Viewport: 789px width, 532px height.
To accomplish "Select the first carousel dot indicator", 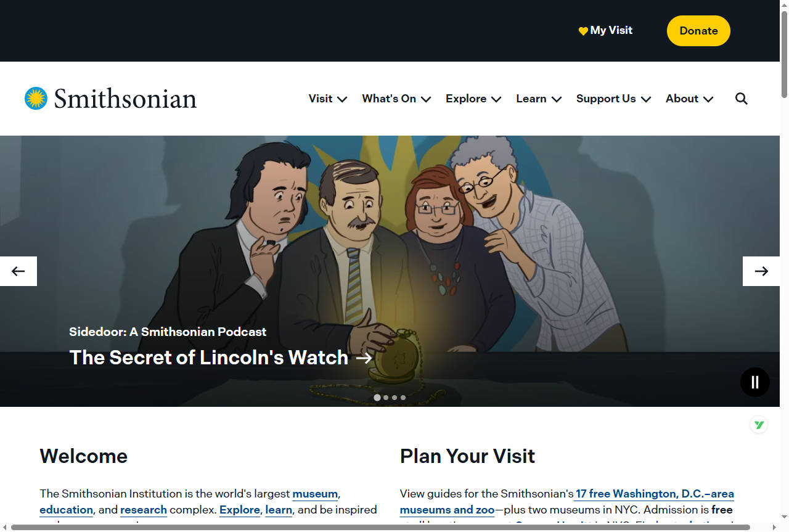I will point(377,398).
